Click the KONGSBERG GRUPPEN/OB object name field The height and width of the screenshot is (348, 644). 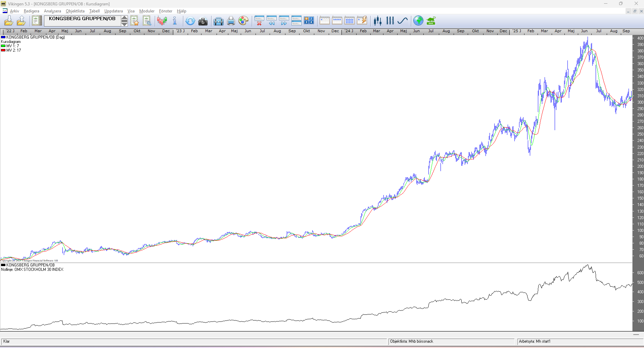[x=82, y=21]
